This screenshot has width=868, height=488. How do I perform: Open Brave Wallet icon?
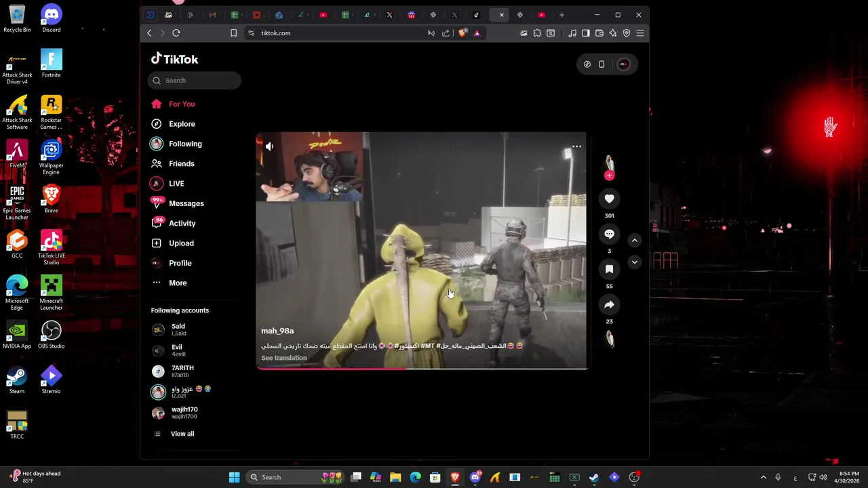(x=600, y=33)
